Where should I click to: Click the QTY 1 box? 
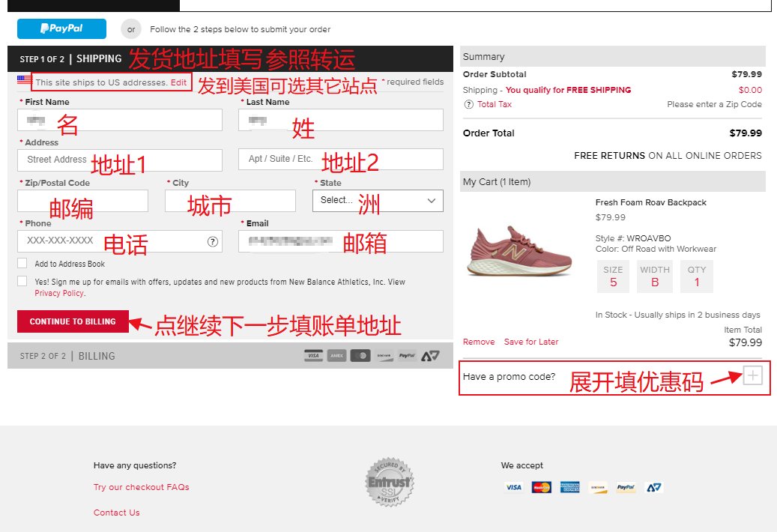[697, 276]
